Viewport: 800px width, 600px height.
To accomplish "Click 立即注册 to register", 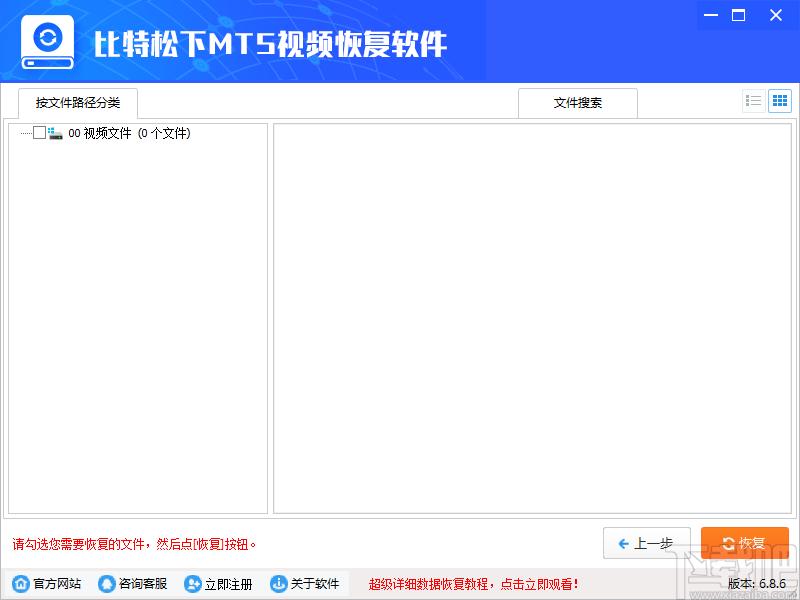I will click(218, 584).
